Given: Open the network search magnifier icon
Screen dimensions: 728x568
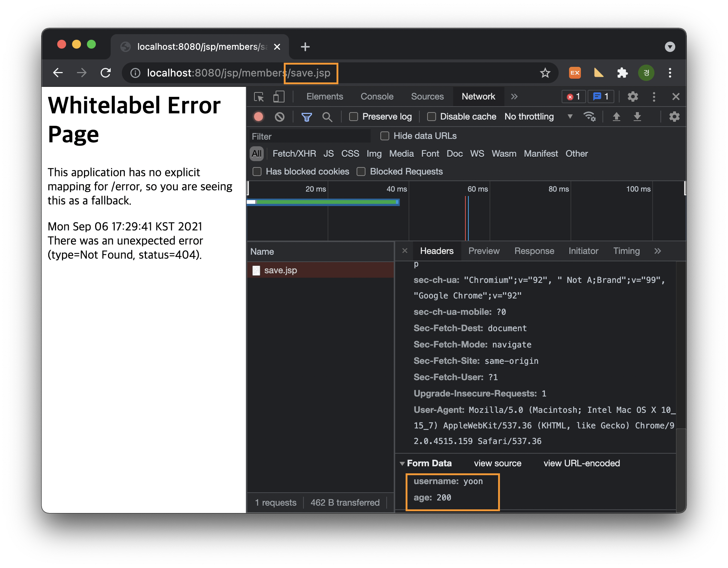Looking at the screenshot, I should [327, 117].
